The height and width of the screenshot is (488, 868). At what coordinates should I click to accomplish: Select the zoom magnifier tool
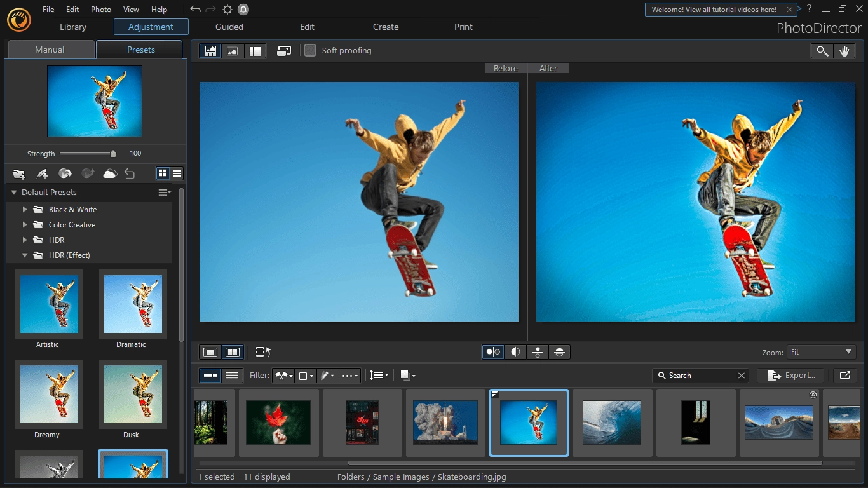click(x=822, y=51)
